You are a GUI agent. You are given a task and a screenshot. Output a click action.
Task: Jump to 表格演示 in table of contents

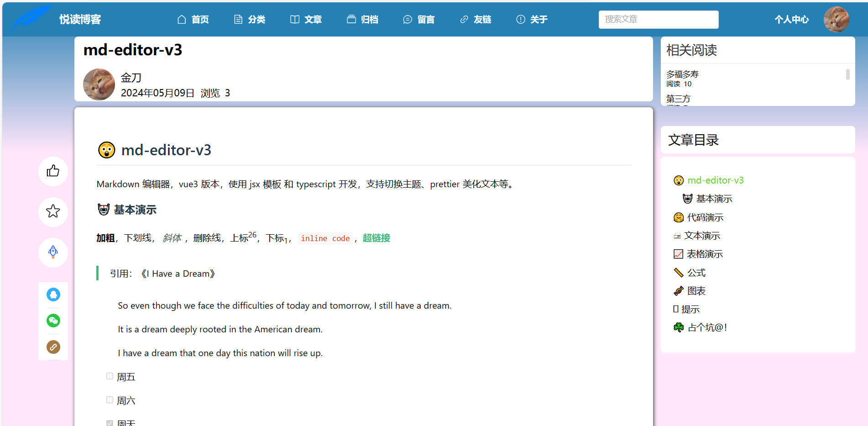[705, 254]
